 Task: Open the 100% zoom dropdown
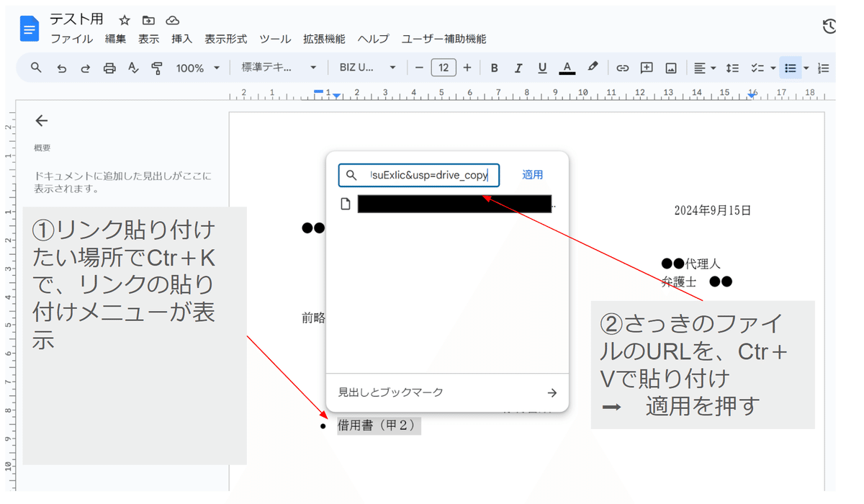tap(197, 68)
